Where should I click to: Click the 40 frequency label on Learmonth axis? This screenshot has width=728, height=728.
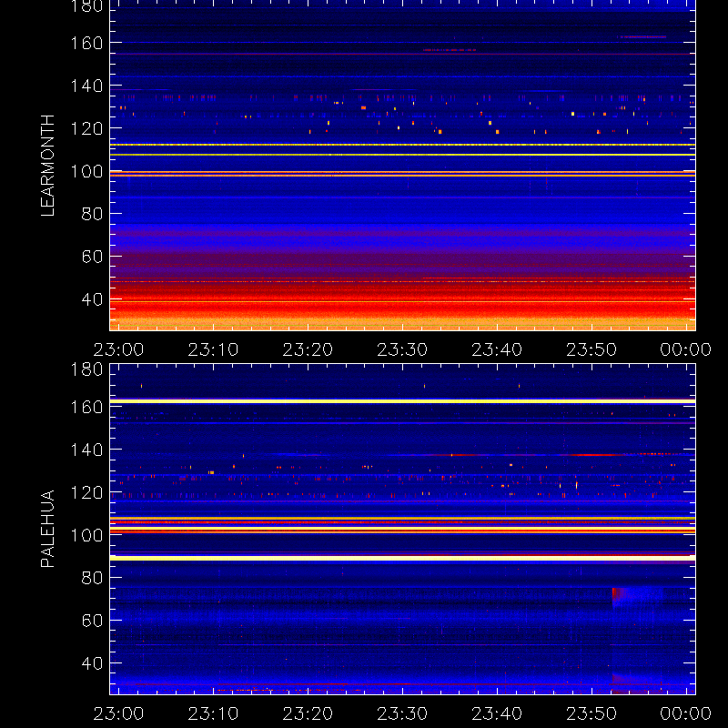coord(93,299)
